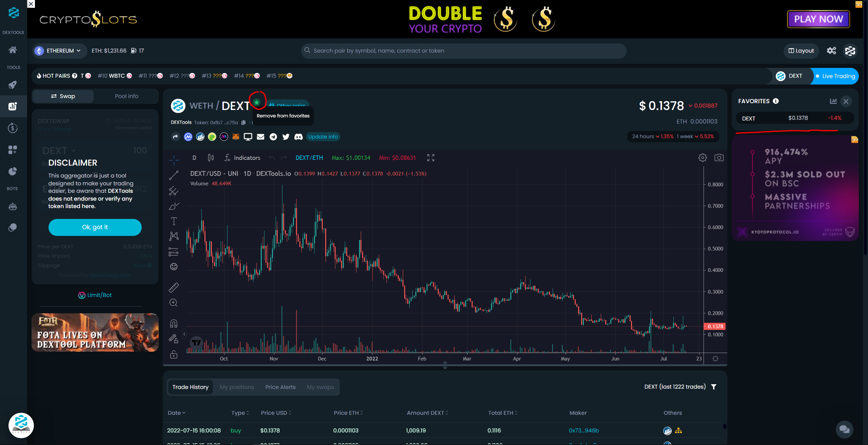Open the chat support bubble
This screenshot has width=868, height=445.
pyautogui.click(x=844, y=429)
